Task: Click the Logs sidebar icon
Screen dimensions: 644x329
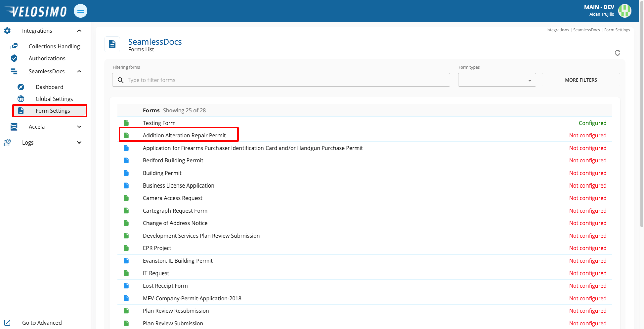Action: [x=7, y=142]
